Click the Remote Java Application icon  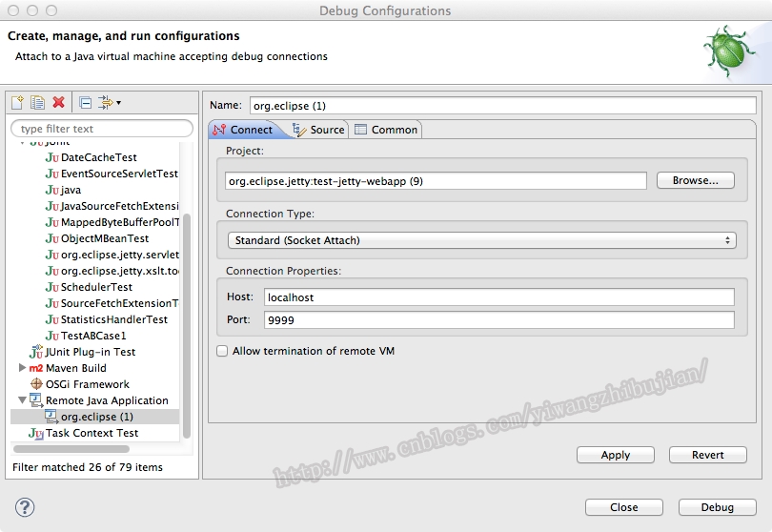pyautogui.click(x=36, y=400)
